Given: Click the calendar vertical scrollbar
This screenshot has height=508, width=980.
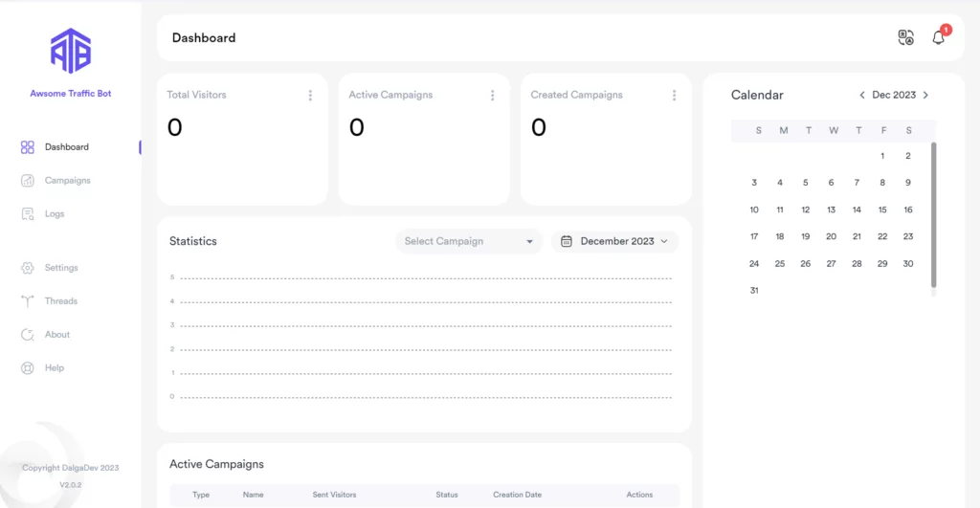Looking at the screenshot, I should click(x=934, y=215).
